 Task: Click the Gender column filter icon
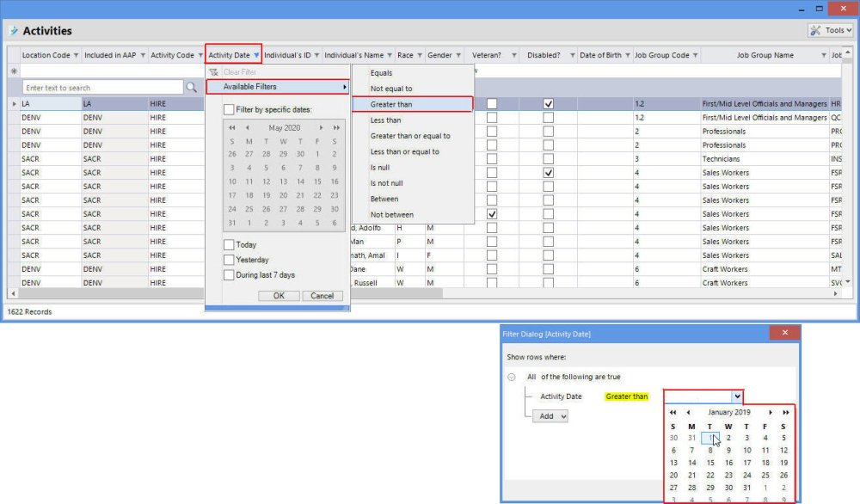coord(458,55)
